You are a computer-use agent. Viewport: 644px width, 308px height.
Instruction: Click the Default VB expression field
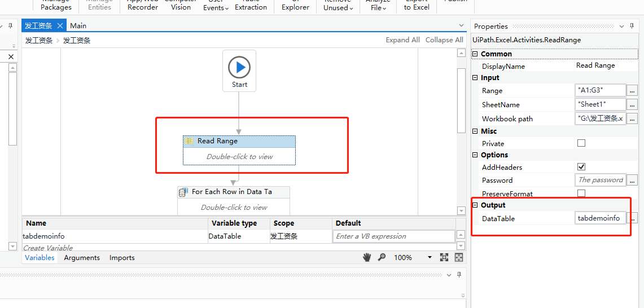(393, 236)
